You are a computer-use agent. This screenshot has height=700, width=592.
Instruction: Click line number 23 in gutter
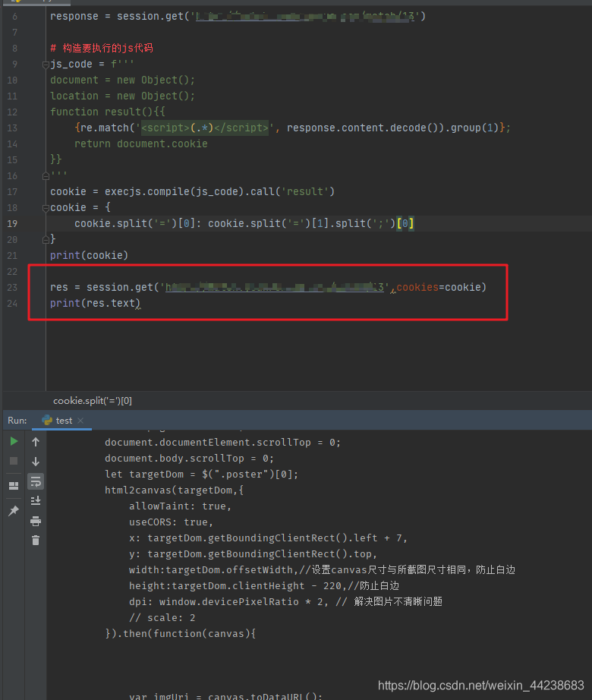pos(12,288)
